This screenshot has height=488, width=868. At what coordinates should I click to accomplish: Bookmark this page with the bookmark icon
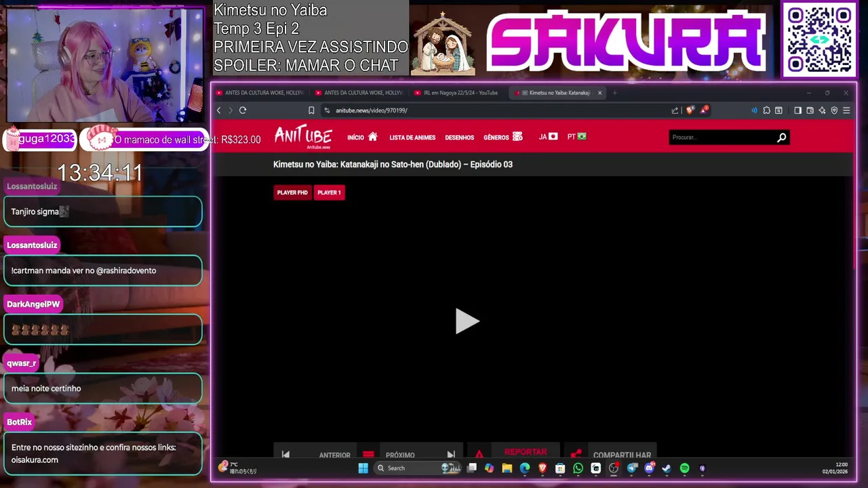[311, 110]
